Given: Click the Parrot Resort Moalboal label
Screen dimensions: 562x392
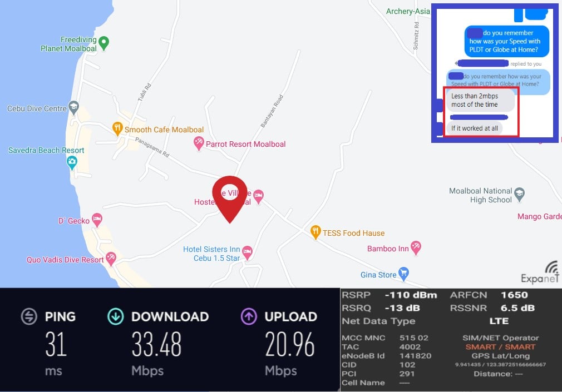Looking at the screenshot, I should [245, 144].
